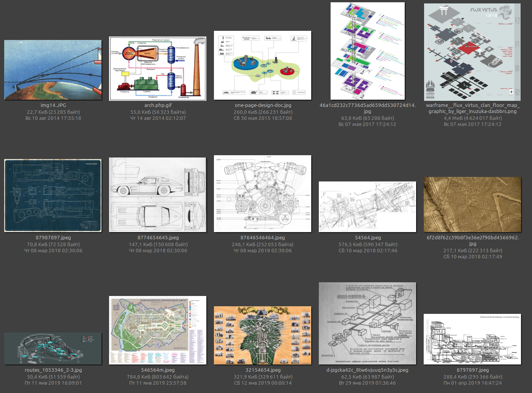
Task: Select size text '260,0 КиБ (266 231 байт)'
Action: (263, 112)
